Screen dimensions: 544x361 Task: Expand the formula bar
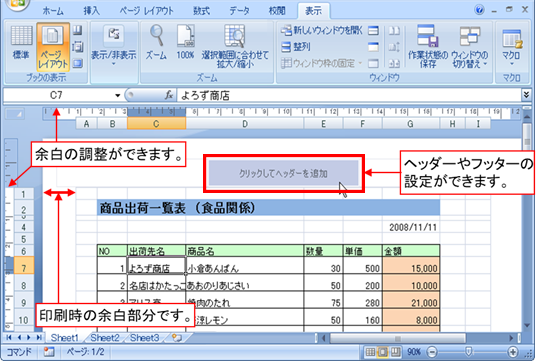526,94
